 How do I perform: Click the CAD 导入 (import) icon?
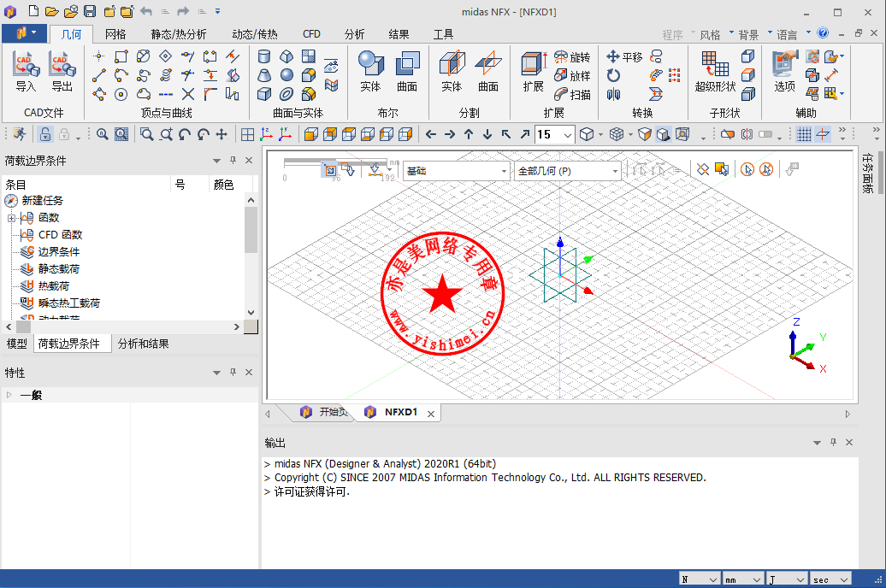[x=26, y=71]
